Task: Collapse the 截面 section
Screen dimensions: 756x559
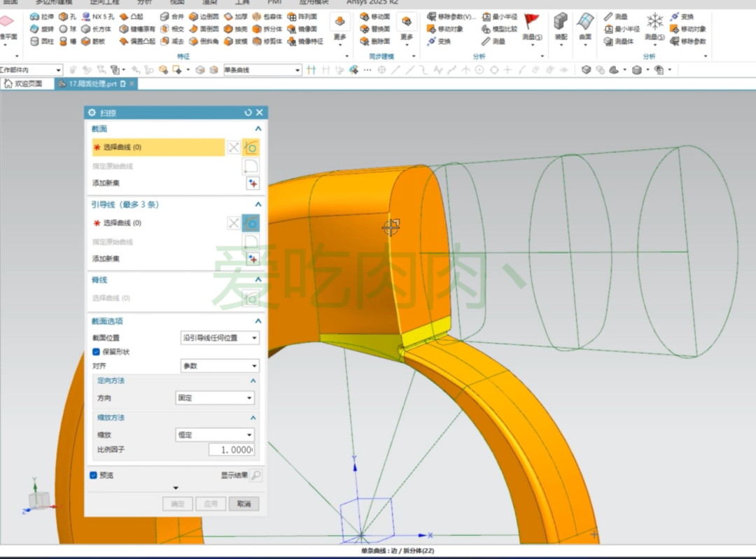Action: point(258,129)
